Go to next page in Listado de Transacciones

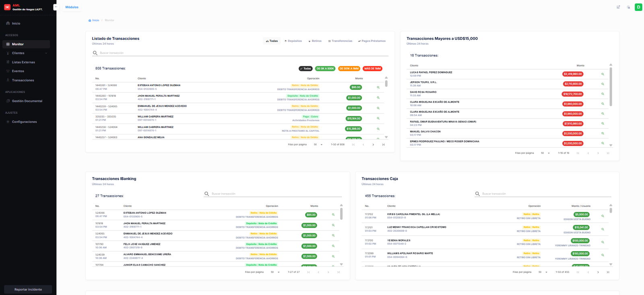pos(373,144)
